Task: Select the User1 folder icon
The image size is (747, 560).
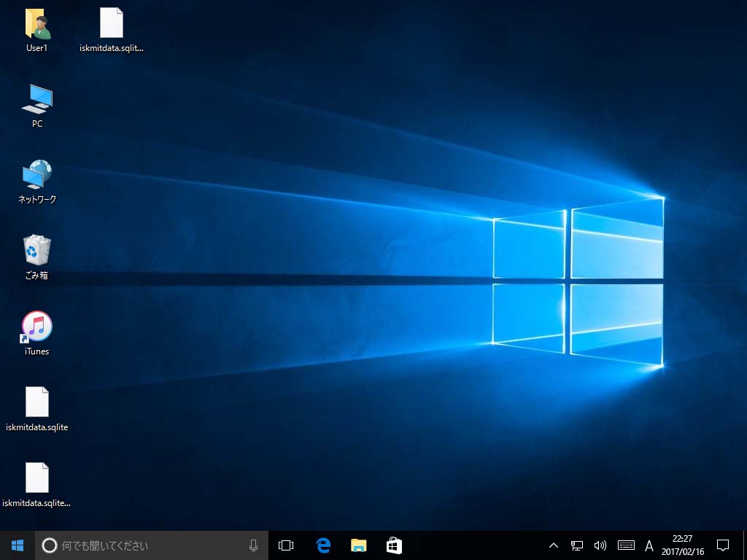Action: (37, 24)
